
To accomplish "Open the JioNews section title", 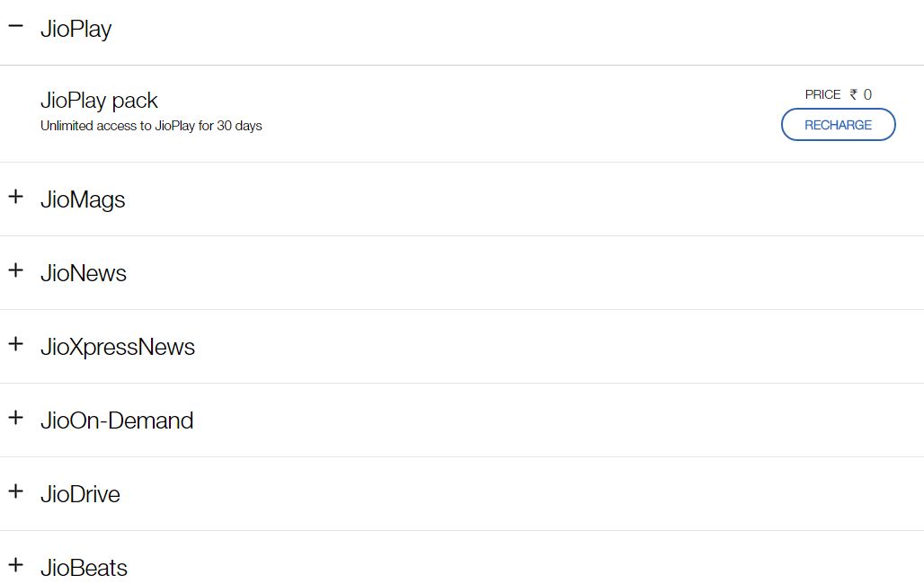I will pos(84,273).
